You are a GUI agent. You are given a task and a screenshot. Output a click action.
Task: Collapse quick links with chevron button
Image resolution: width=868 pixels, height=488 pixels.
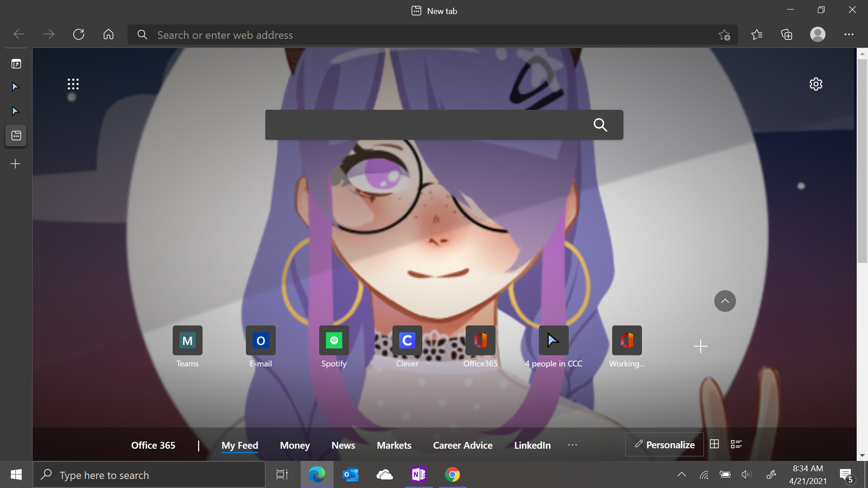(x=725, y=301)
